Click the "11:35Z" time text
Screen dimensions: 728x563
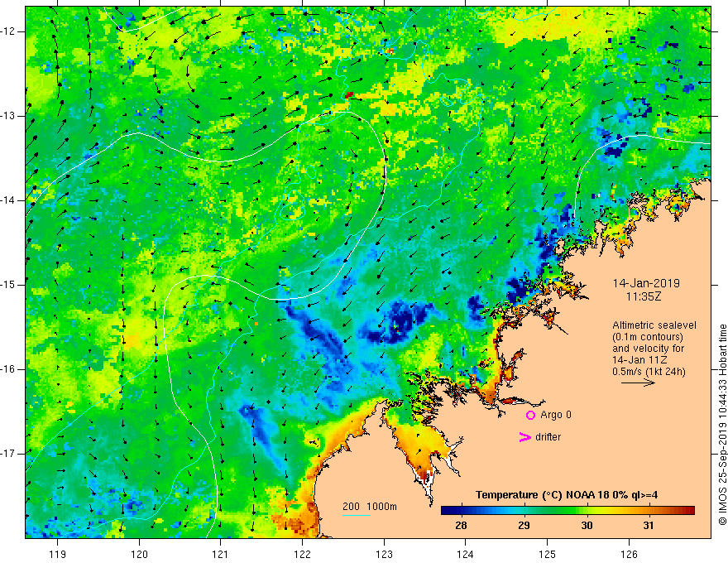(x=644, y=296)
